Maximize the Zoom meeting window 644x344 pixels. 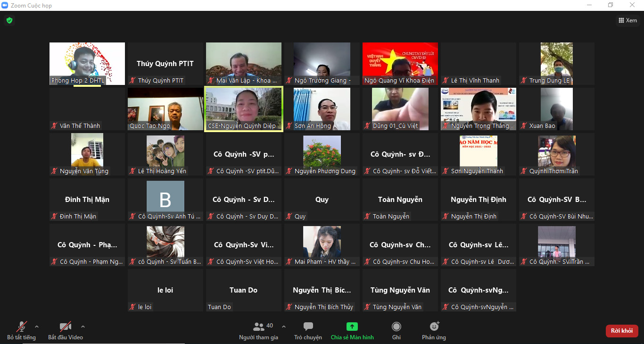(x=611, y=5)
